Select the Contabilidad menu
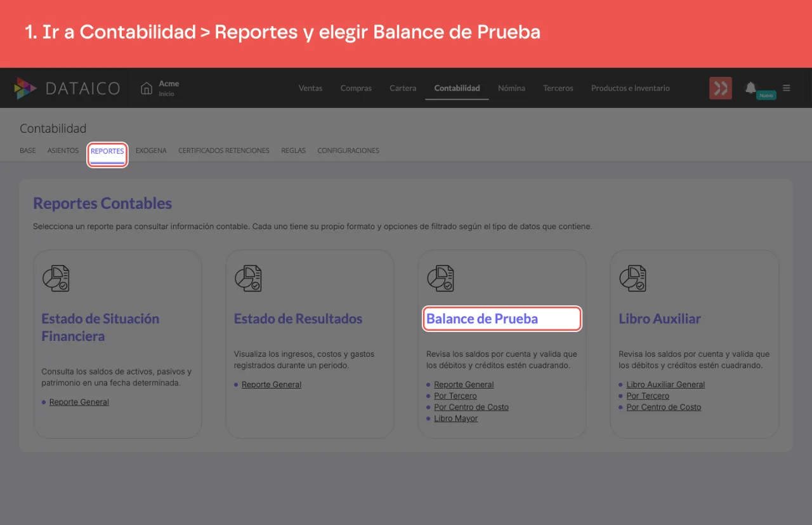This screenshot has width=812, height=525. coord(457,88)
